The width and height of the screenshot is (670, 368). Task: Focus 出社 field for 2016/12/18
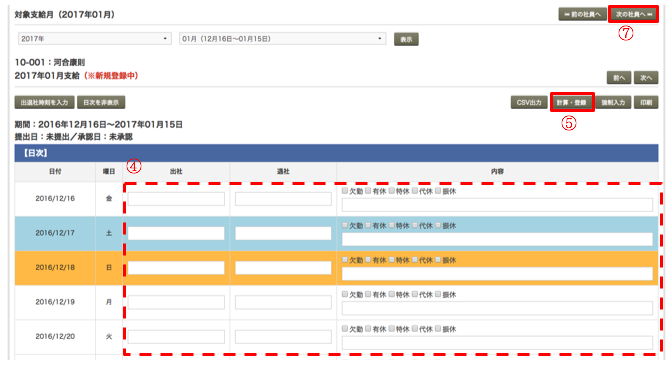click(176, 268)
